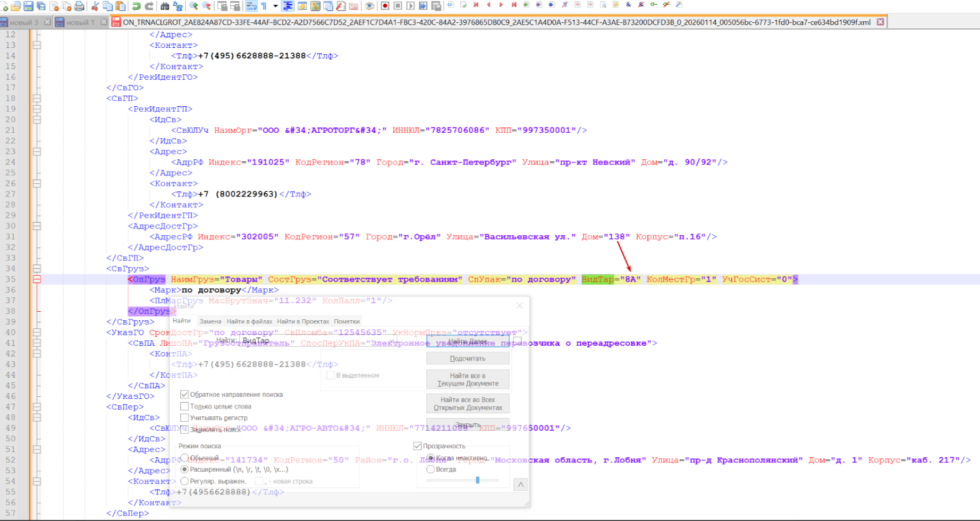Print the document using the printer icon
Screen dimensions: 980x521
coord(79,6)
